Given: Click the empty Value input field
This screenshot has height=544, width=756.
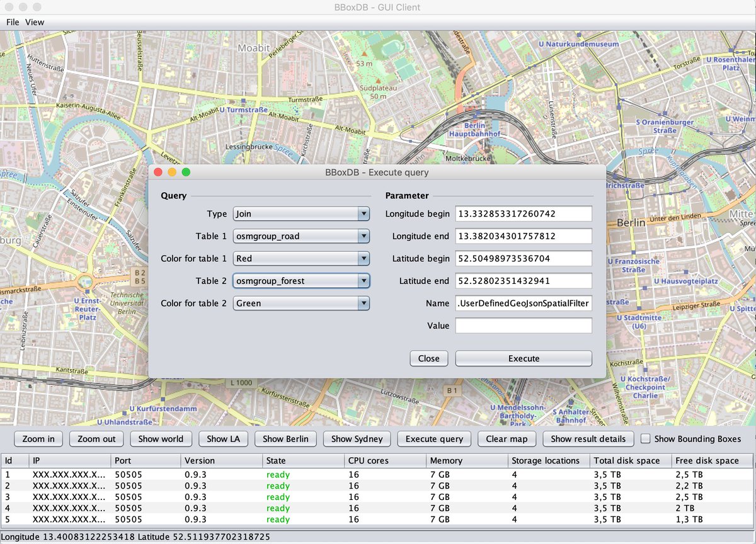Looking at the screenshot, I should pos(524,326).
